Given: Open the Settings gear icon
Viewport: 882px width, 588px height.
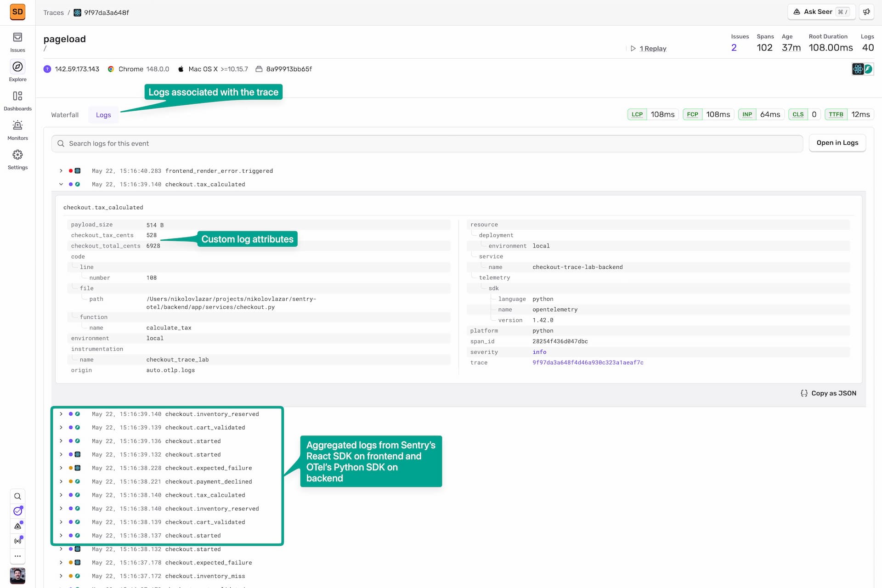Looking at the screenshot, I should tap(17, 155).
